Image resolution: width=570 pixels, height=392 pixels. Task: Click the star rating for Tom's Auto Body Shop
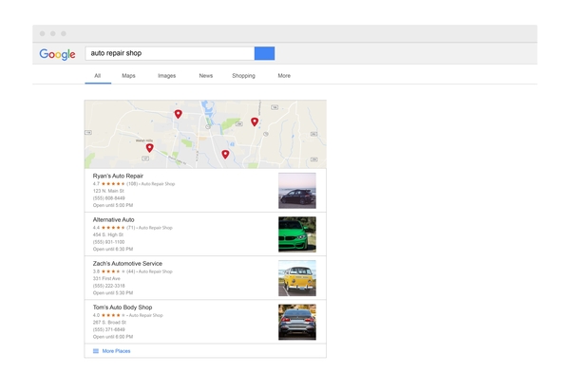click(114, 315)
